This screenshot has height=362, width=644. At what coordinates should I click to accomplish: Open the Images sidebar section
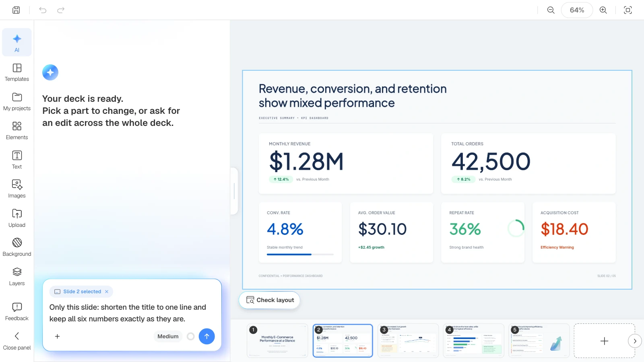17,189
